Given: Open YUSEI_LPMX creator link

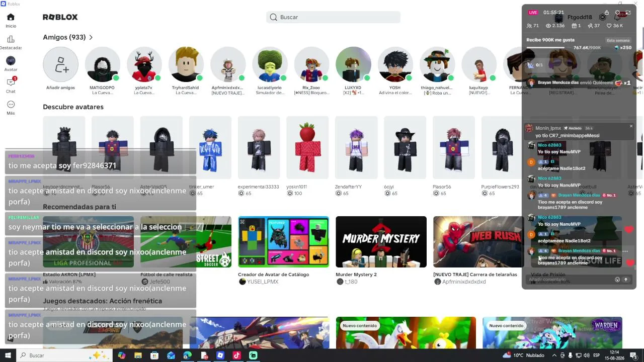Looking at the screenshot, I should click(x=263, y=282).
